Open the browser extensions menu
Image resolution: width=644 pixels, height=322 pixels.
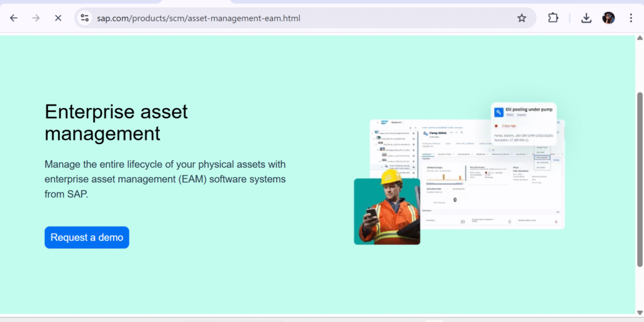(553, 18)
